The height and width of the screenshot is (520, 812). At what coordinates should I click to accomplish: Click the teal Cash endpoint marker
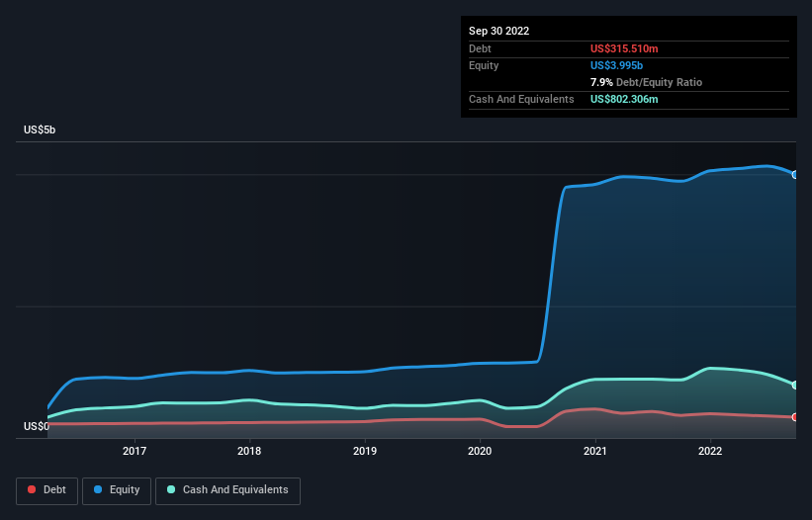click(x=795, y=385)
